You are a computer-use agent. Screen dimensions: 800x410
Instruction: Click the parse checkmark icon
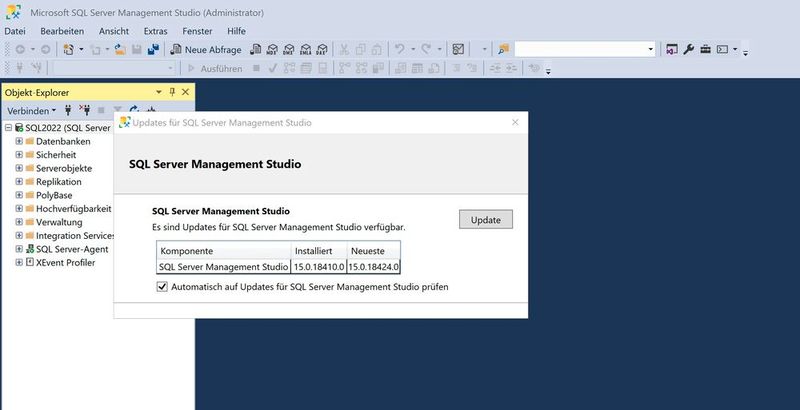point(272,68)
